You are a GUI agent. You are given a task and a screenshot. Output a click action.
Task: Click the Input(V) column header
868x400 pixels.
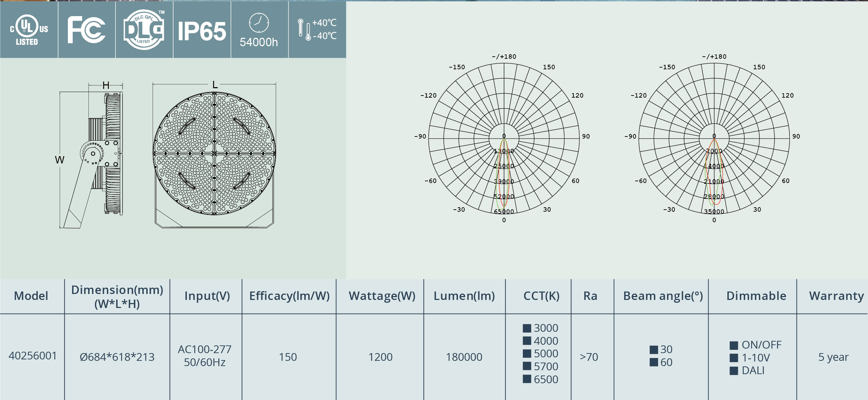(207, 296)
